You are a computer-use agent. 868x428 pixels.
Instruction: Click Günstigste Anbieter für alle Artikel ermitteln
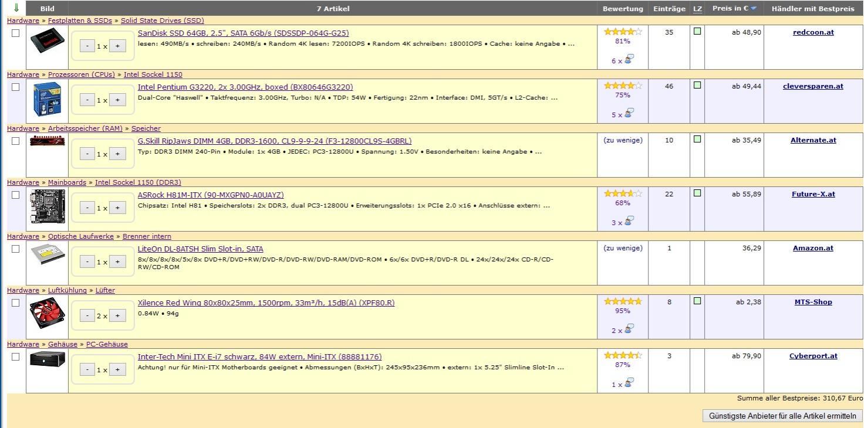pos(782,416)
